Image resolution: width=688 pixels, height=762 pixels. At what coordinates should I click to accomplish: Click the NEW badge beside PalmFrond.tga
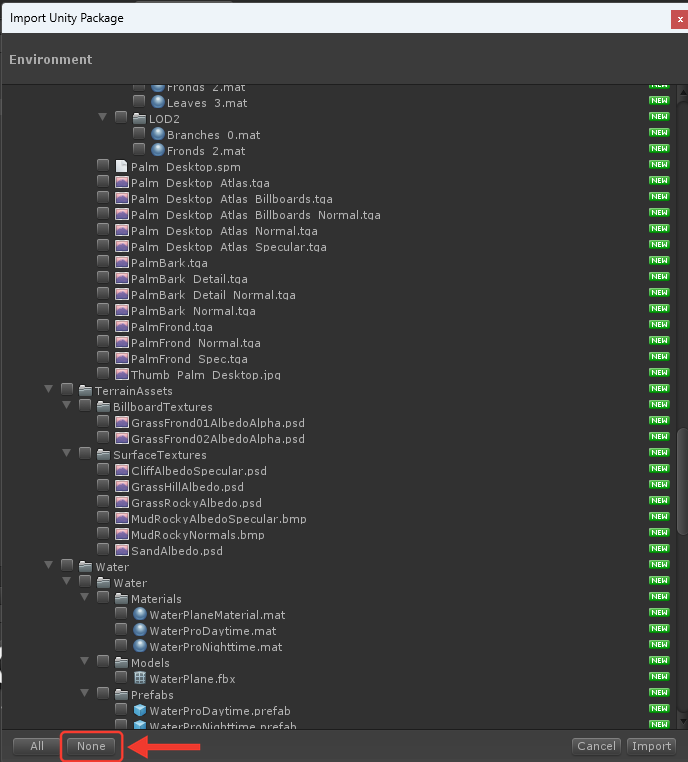click(x=659, y=325)
